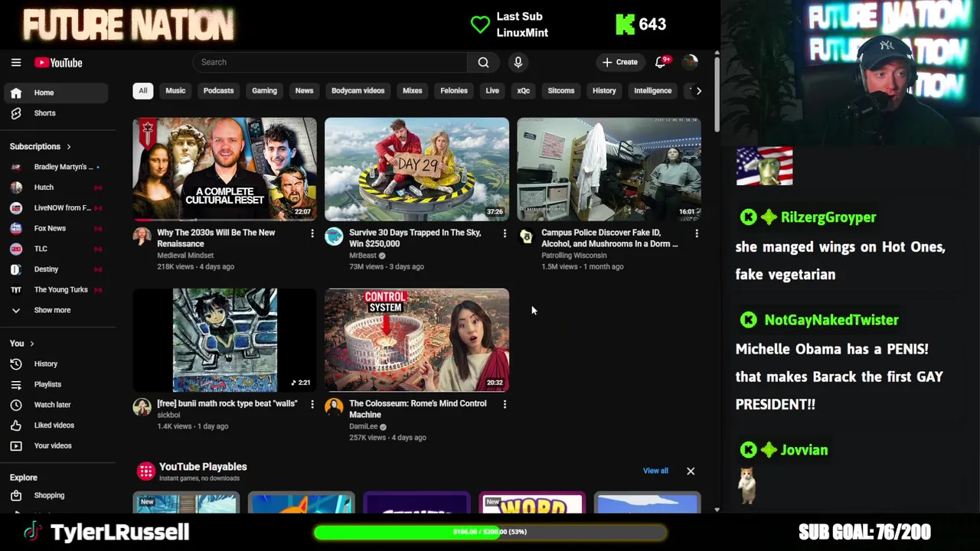Click into the Search field
The width and height of the screenshot is (980, 551).
[x=331, y=62]
